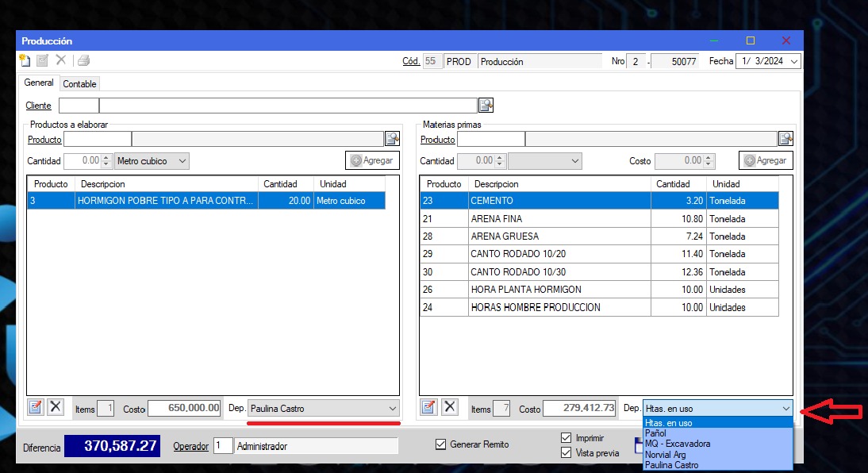This screenshot has height=473, width=868.
Task: Select the ARENA GRUESA row
Action: (599, 236)
